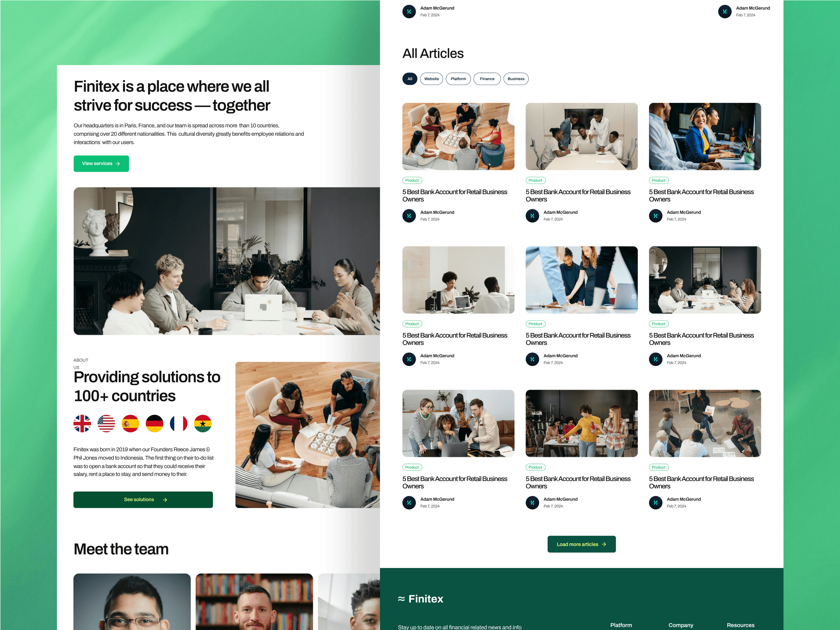840x630 pixels.
Task: Select the 'Platform' filter category
Action: click(x=459, y=79)
